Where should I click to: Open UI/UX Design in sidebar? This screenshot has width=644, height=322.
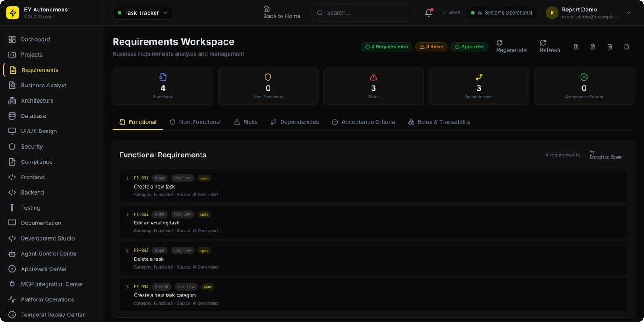[51, 131]
